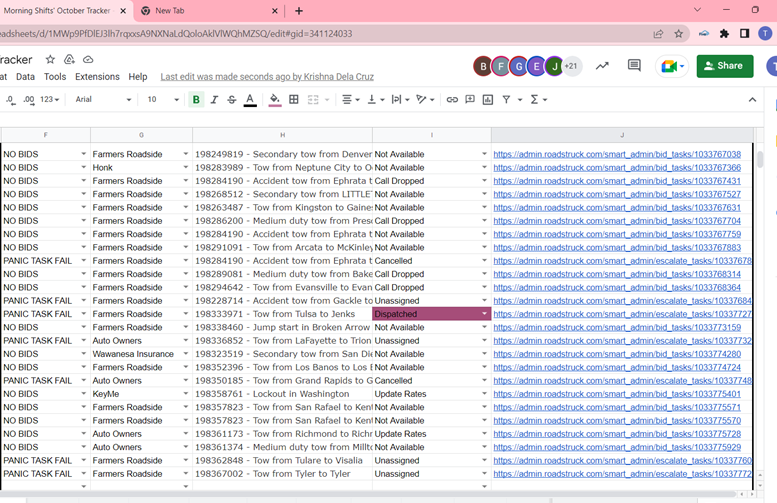Bookmark this page with star icon
Screen dimensions: 777x503
[678, 34]
